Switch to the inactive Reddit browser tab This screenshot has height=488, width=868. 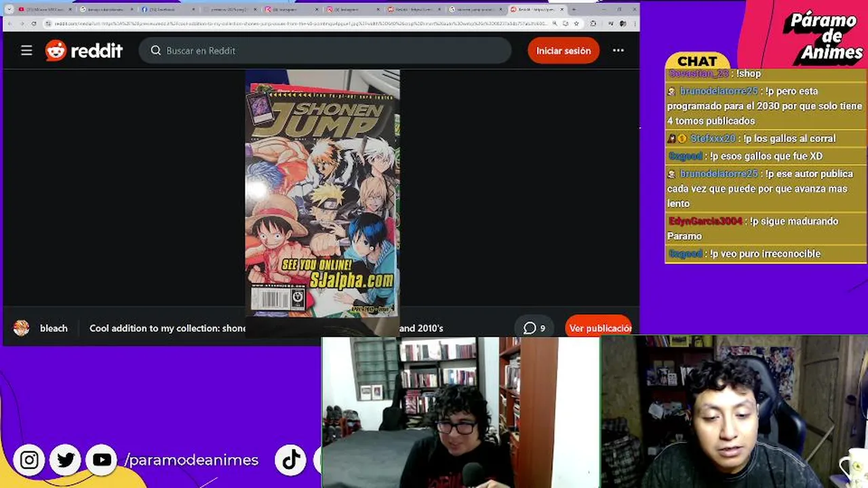(x=414, y=9)
